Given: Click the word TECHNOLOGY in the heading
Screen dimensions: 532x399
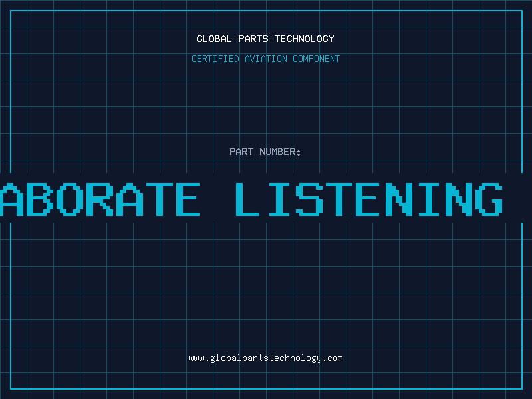Looking at the screenshot, I should pyautogui.click(x=304, y=39).
